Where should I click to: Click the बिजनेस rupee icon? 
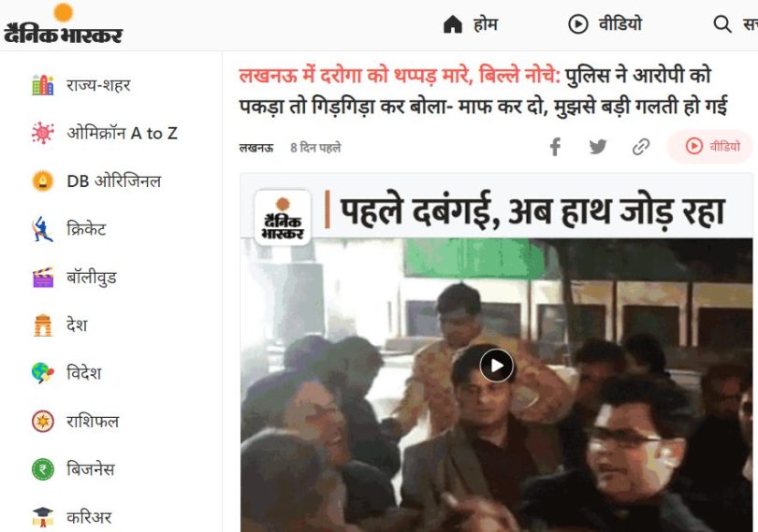[x=42, y=469]
